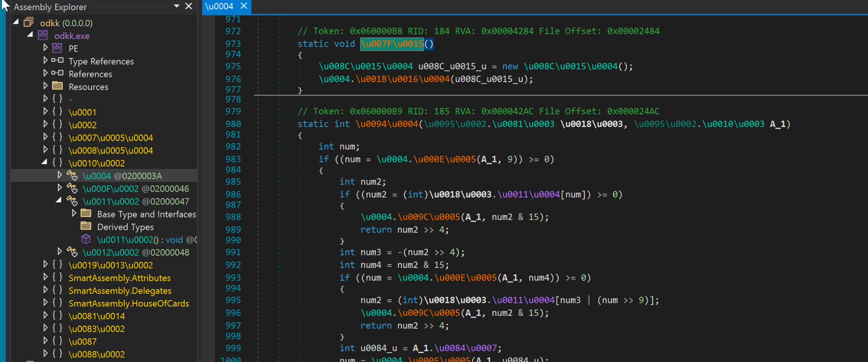The width and height of the screenshot is (868, 362).
Task: Select the \u0008\u0005\u0004 namespace
Action: click(x=111, y=150)
